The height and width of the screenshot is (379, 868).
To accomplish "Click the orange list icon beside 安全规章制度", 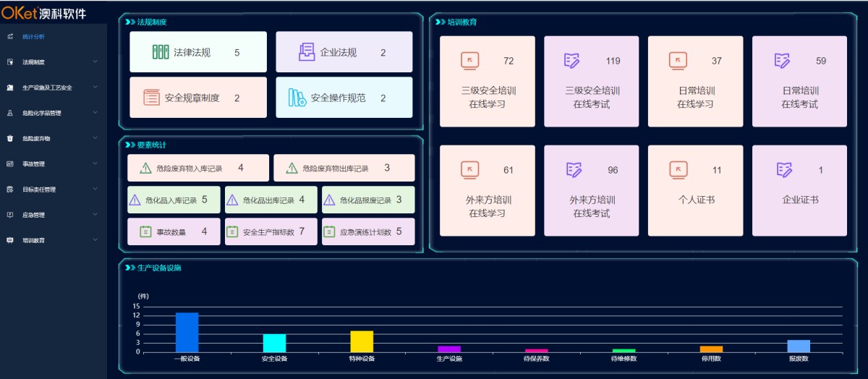I will point(152,98).
